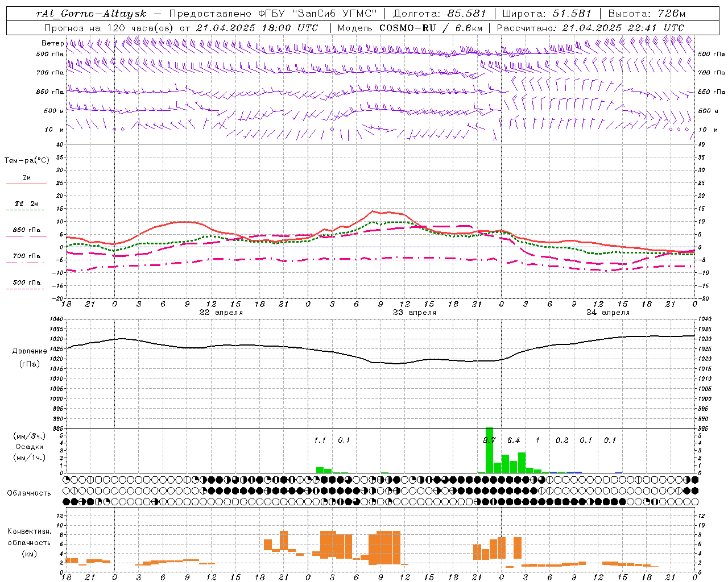Select the Td 2м dew point legend label
728x582 pixels.
26,203
